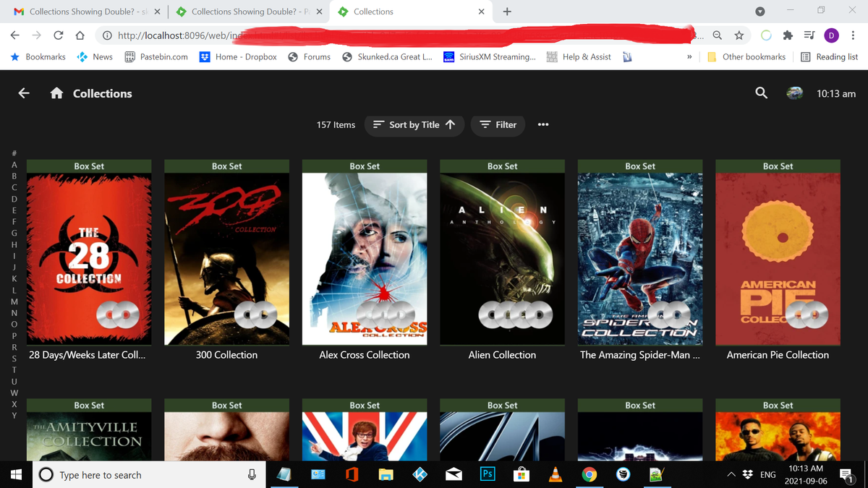The width and height of the screenshot is (868, 488).
Task: Open the Mail app on the taskbar
Action: tap(454, 475)
